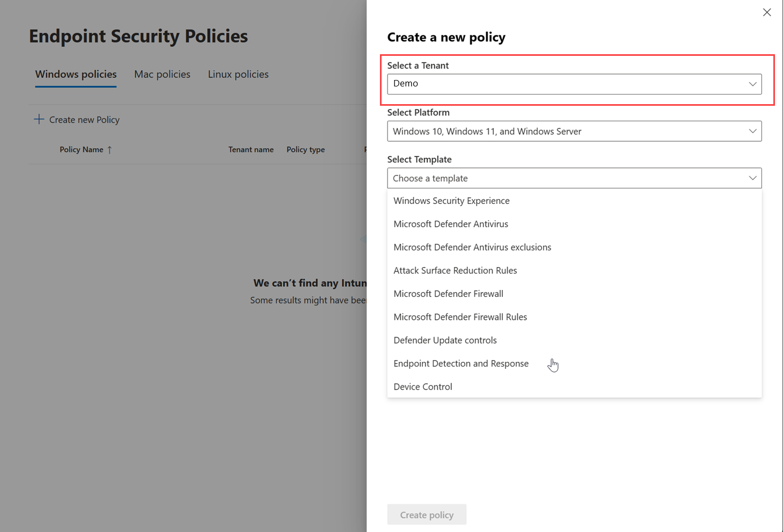Select Windows Security Experience template
Screen dimensions: 783x532
(x=574, y=201)
